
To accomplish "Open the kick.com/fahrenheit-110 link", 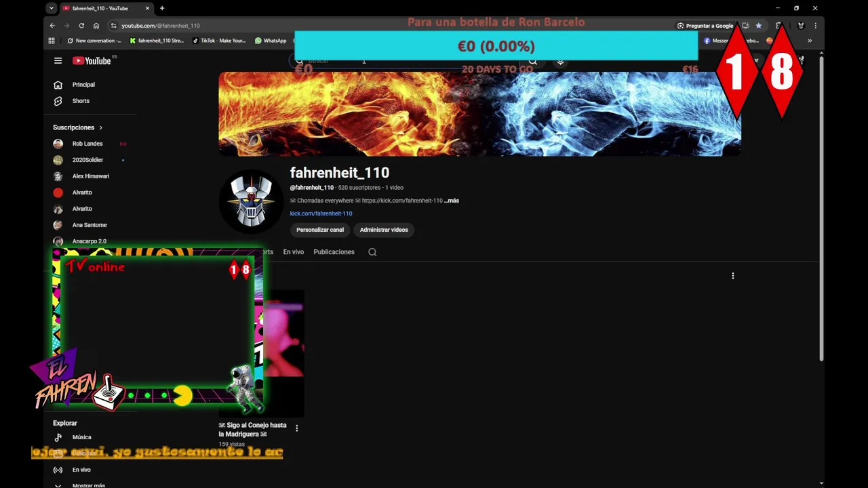I will pos(321,213).
